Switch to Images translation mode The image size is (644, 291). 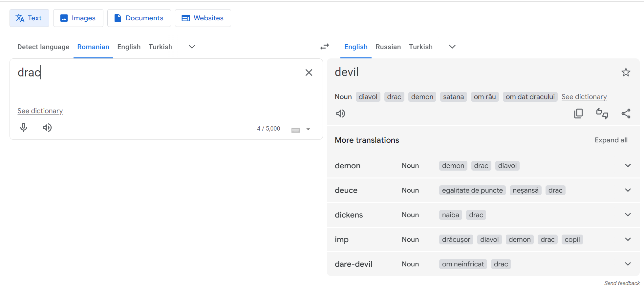point(78,18)
